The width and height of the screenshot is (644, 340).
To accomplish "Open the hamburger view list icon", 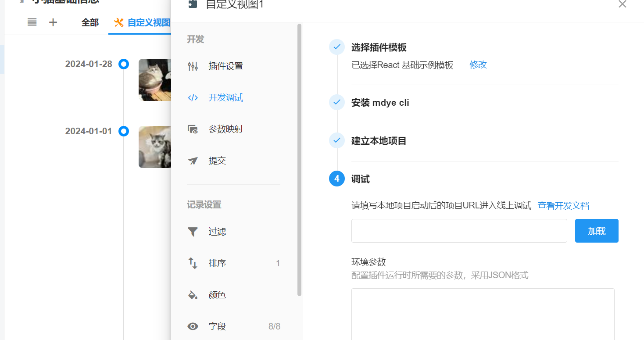I will [32, 22].
